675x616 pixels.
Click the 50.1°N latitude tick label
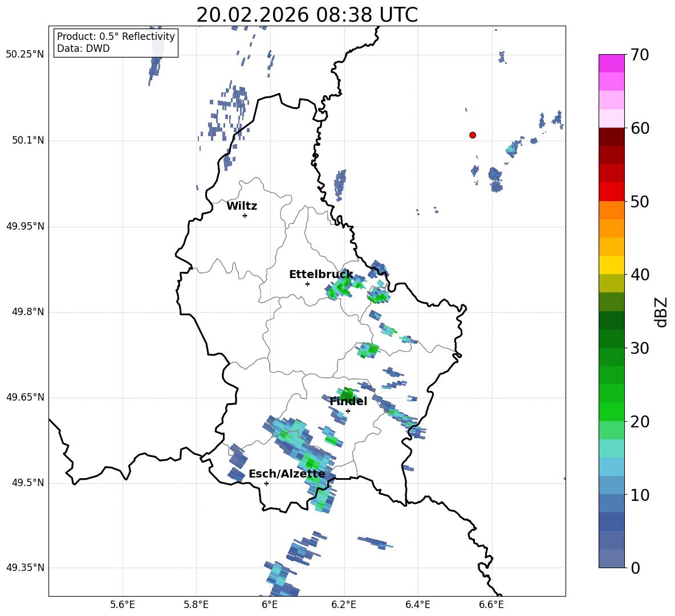[25, 140]
